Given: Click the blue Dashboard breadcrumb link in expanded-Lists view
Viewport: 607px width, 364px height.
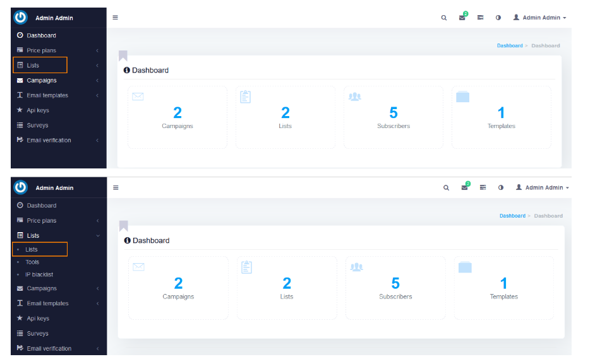Looking at the screenshot, I should pos(512,216).
